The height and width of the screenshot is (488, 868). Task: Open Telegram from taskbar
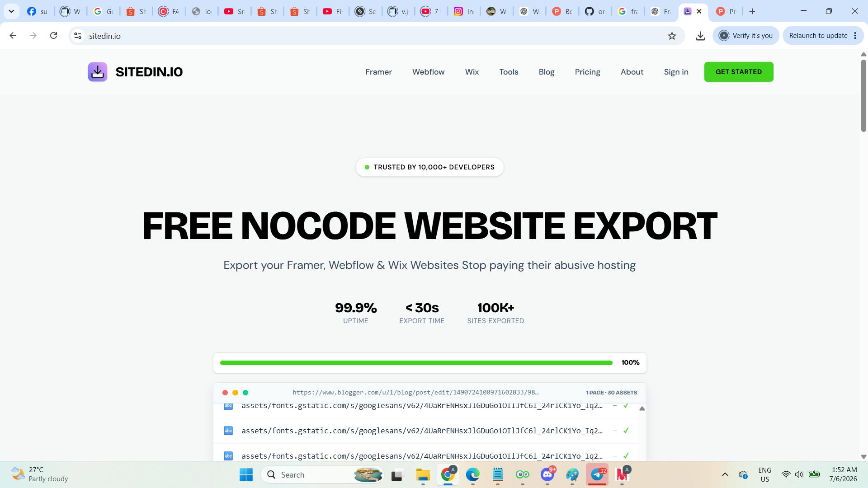597,474
